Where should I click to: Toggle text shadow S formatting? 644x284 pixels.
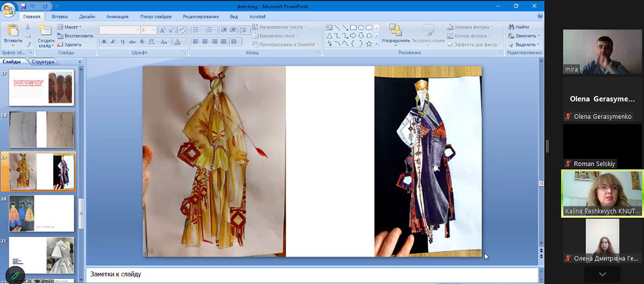coord(142,42)
